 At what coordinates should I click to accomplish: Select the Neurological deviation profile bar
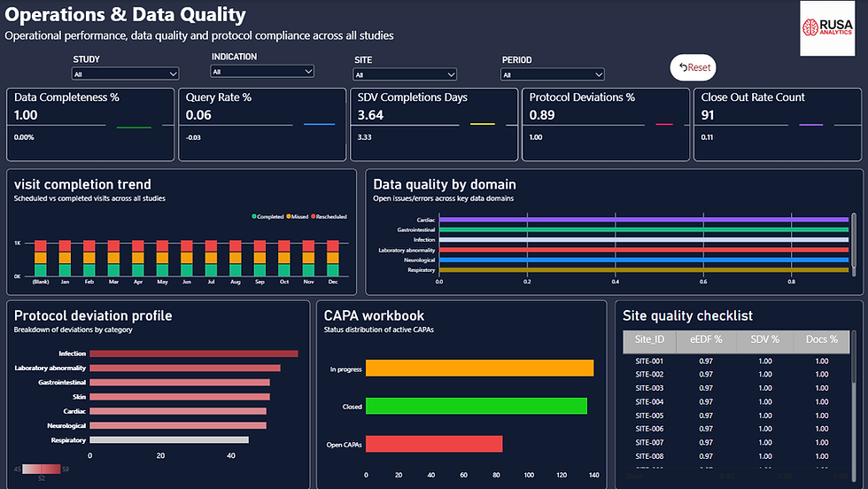pyautogui.click(x=178, y=425)
